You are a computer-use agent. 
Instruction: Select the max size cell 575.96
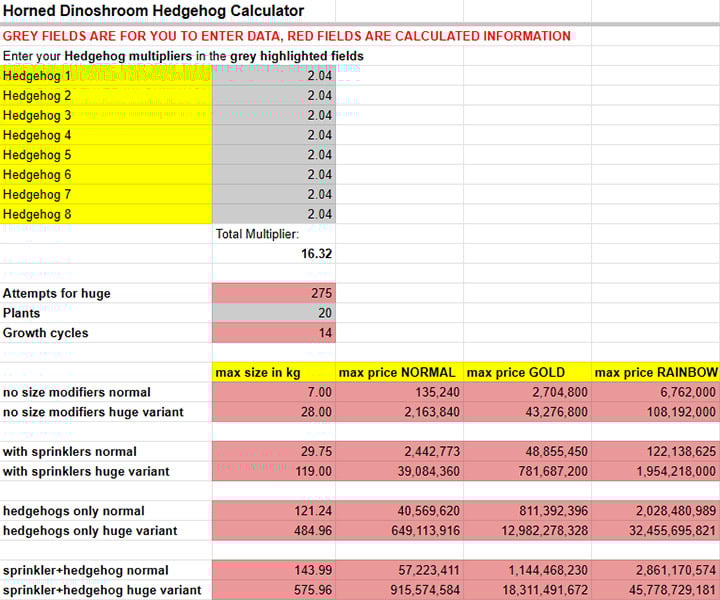274,590
